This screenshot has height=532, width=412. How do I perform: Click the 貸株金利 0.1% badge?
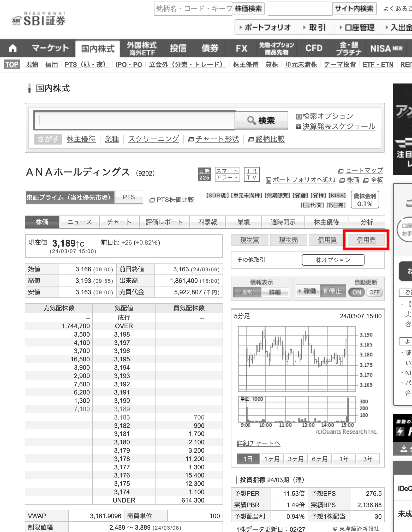click(365, 200)
